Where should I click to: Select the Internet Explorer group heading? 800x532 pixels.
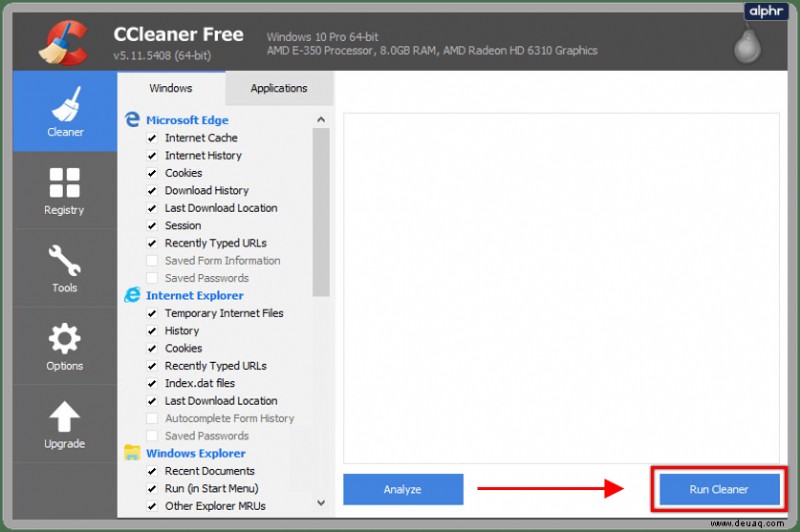coord(195,295)
